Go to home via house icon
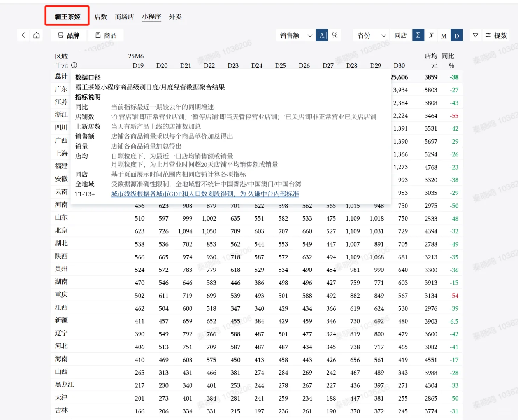The width and height of the screenshot is (518, 420). point(37,35)
